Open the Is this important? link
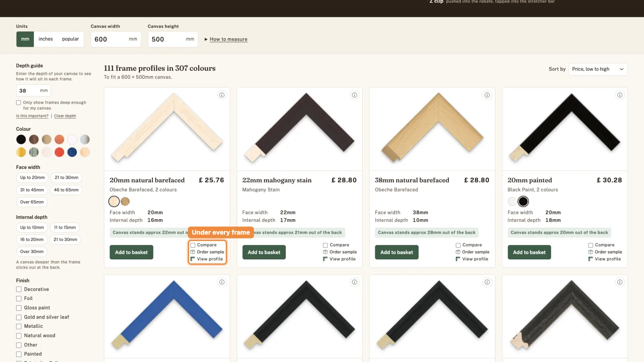The height and width of the screenshot is (362, 644). 32,116
